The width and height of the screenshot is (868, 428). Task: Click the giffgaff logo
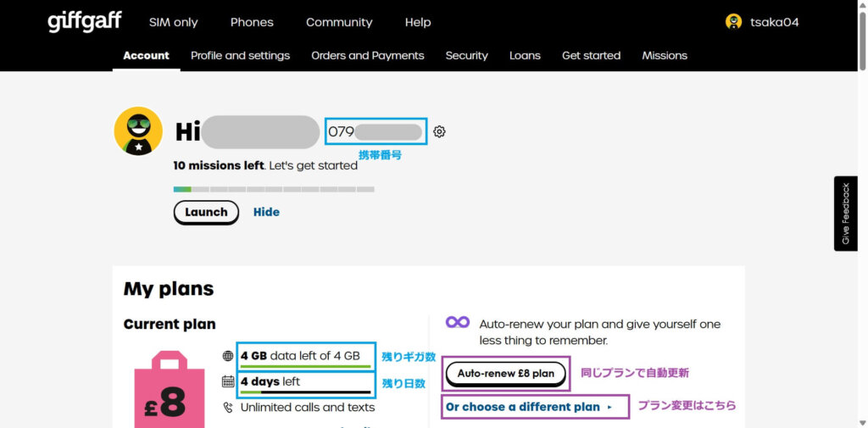coord(83,22)
